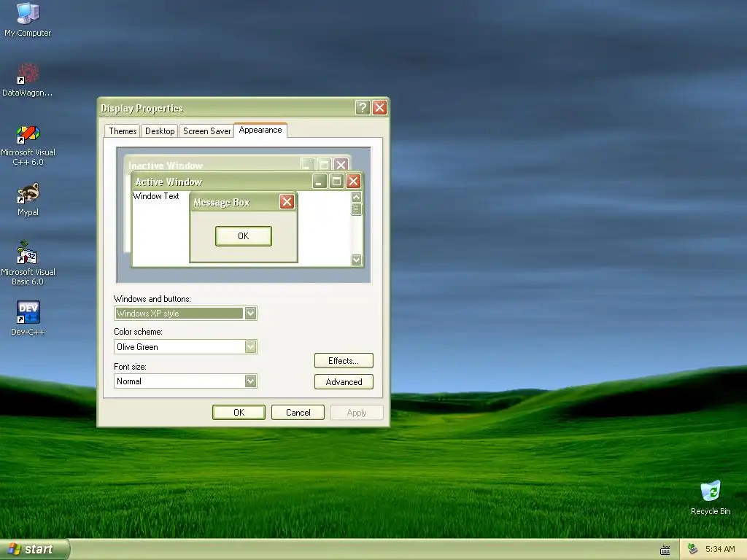747x560 pixels.
Task: Click the tray icon beside the clock
Action: pos(693,549)
